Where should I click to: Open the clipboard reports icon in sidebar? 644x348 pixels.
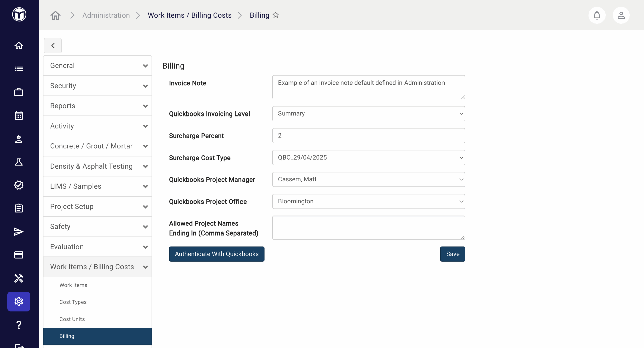click(x=19, y=208)
